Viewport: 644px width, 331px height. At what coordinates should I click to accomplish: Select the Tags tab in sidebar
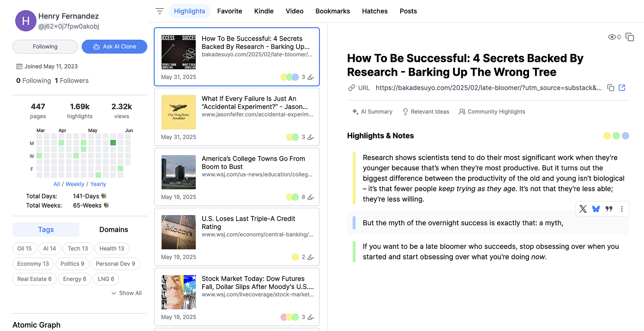pos(46,229)
